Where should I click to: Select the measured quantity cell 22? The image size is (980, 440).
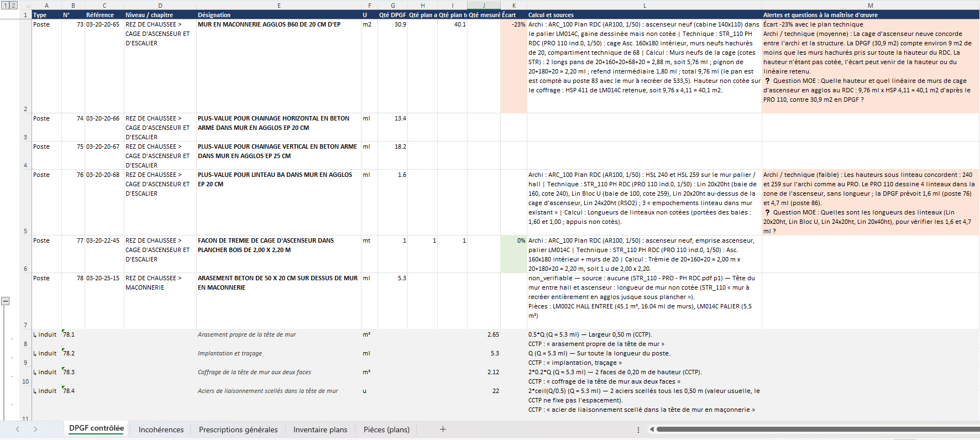coord(484,404)
